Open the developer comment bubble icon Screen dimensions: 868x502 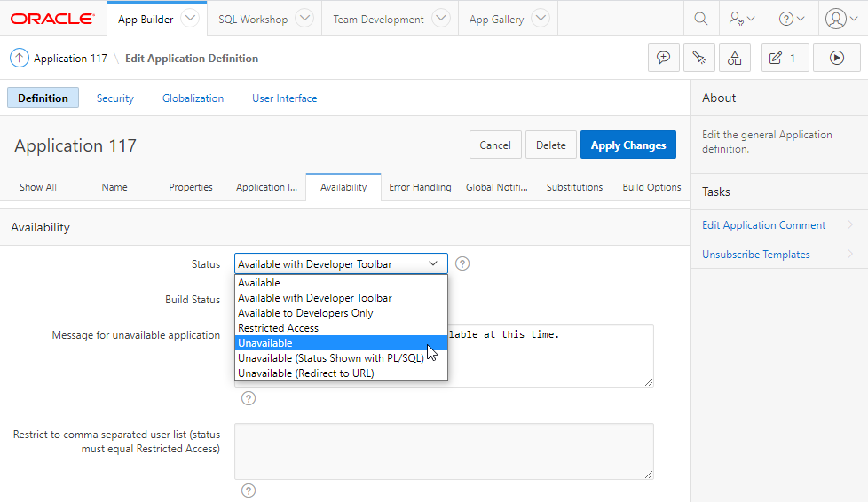pos(663,58)
